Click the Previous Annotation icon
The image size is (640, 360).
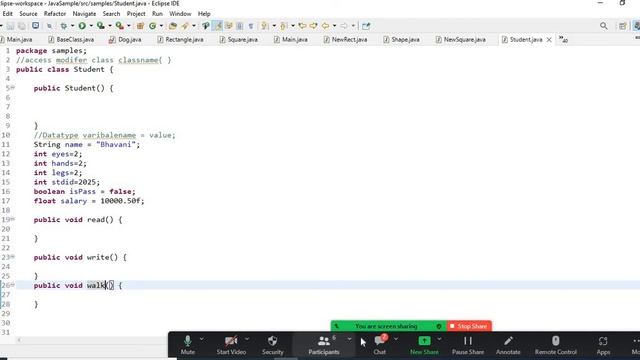coord(283,26)
